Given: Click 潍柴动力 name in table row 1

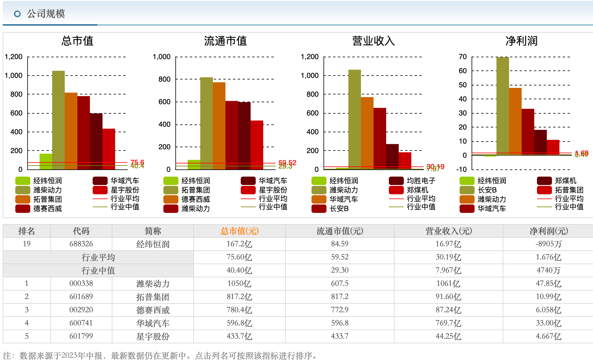Looking at the screenshot, I should [x=153, y=284].
